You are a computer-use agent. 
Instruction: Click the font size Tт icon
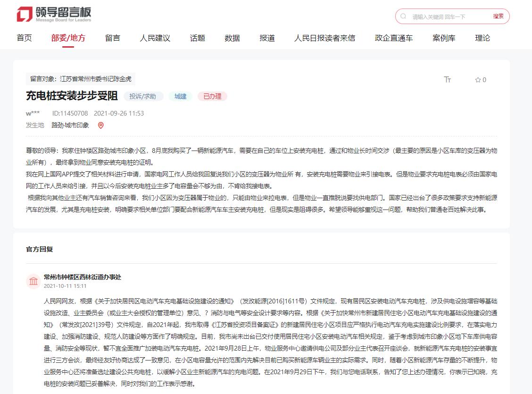448,80
